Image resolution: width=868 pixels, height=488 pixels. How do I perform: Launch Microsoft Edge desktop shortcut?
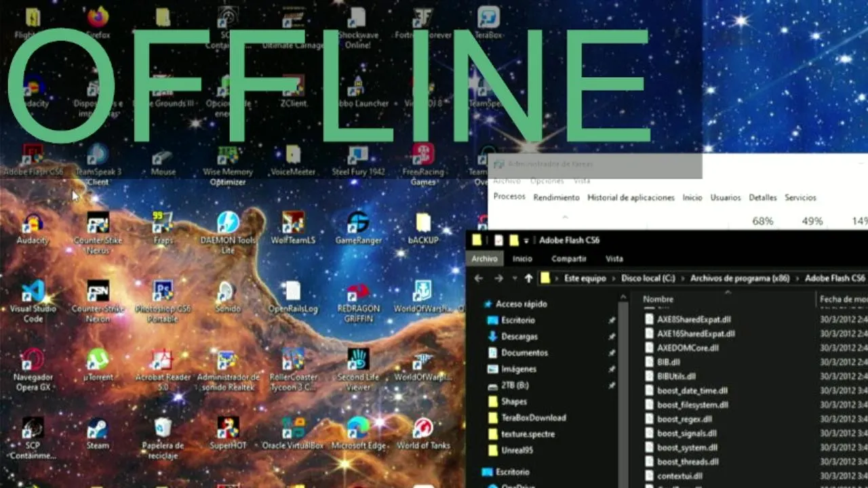[x=358, y=433]
